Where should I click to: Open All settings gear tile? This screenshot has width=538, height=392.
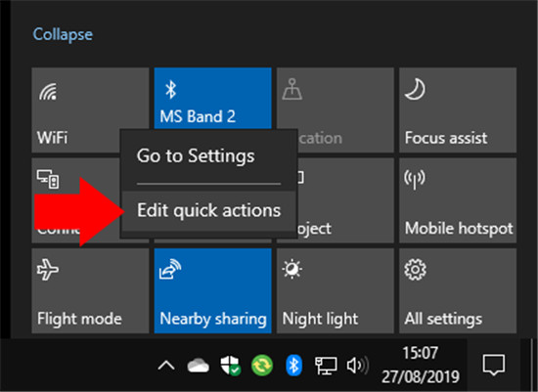tap(458, 290)
